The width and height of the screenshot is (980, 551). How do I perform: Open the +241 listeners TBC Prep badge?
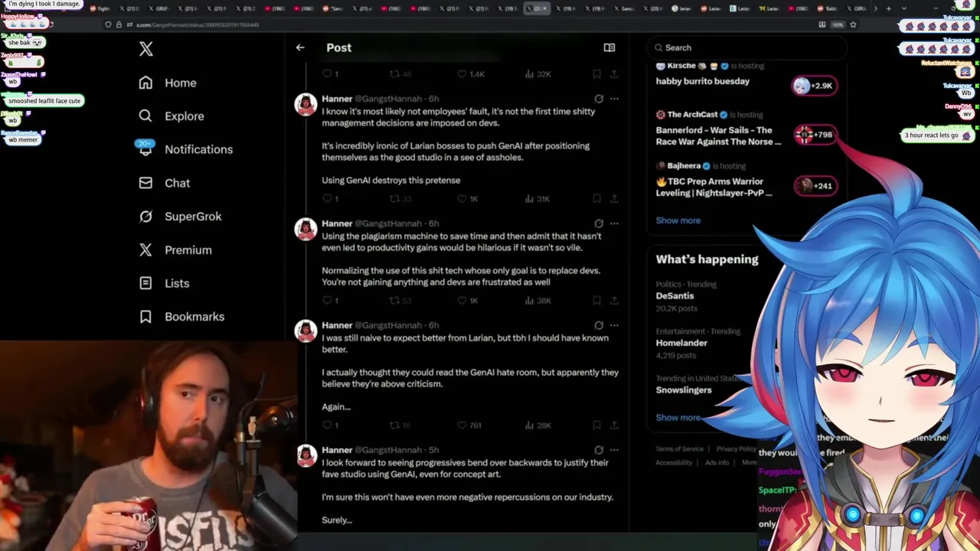pyautogui.click(x=815, y=186)
